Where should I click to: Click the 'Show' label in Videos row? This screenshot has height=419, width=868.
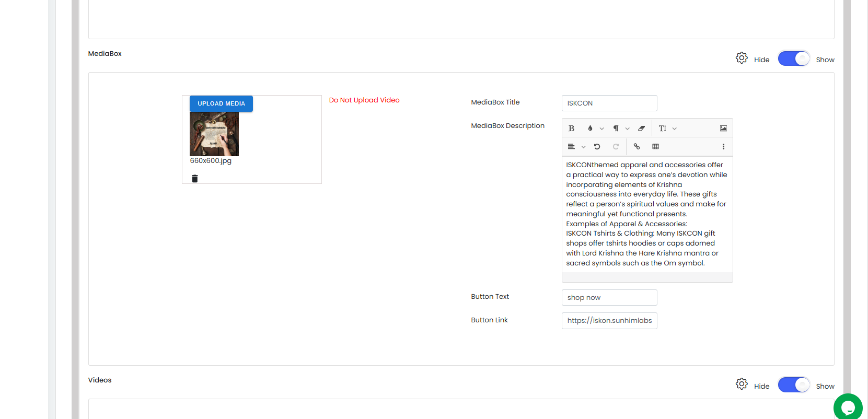coord(825,387)
